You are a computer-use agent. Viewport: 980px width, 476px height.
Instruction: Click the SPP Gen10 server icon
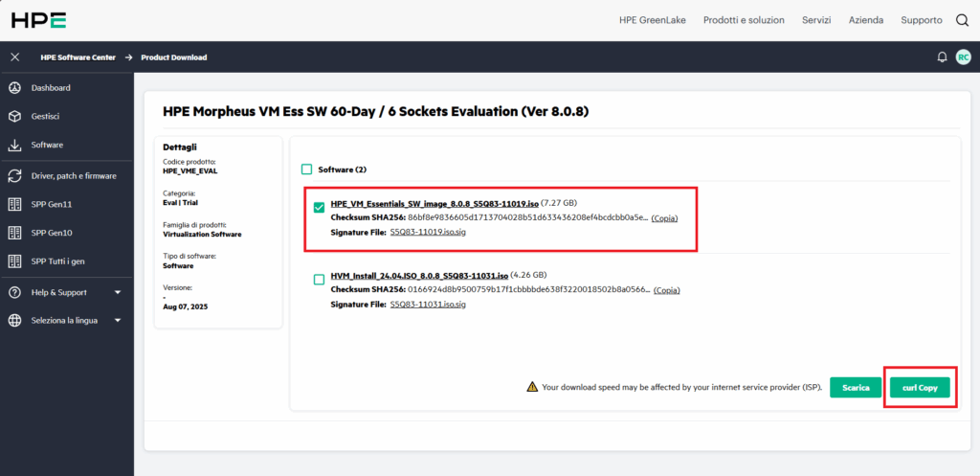15,233
